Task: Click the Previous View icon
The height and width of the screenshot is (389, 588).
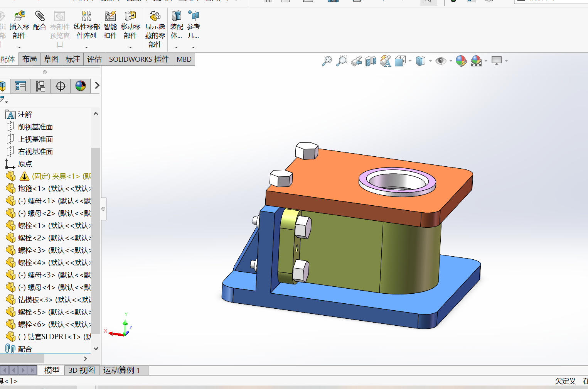Action: [x=356, y=61]
